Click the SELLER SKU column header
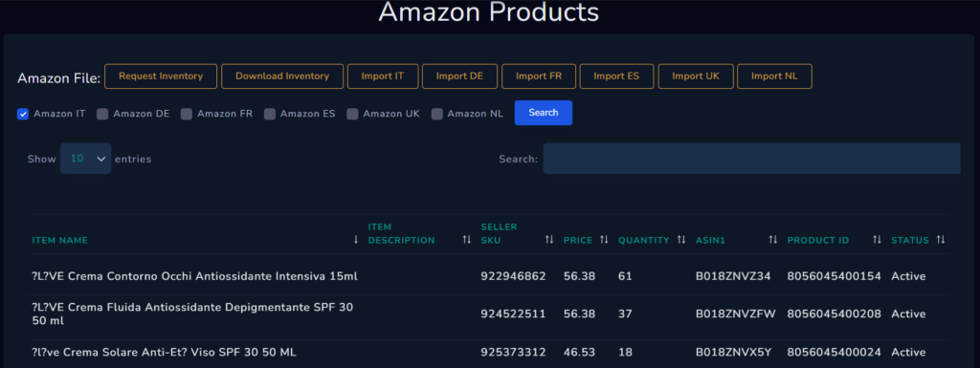This screenshot has height=368, width=980. (499, 233)
